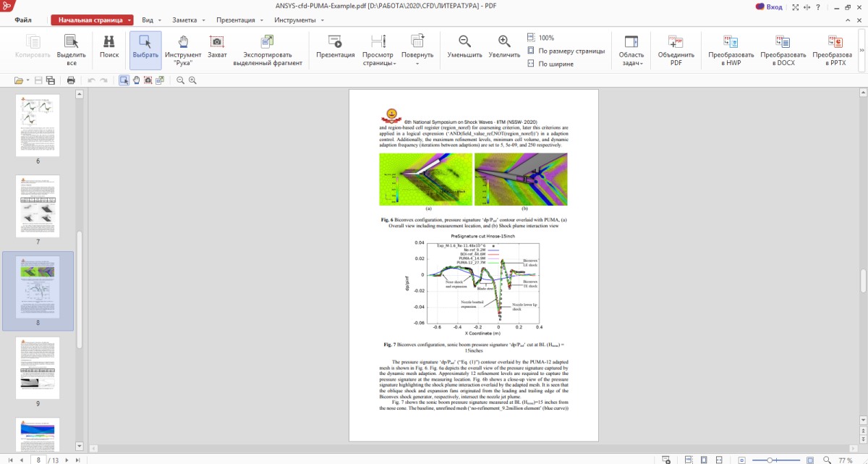This screenshot has width=868, height=464.
Task: Open the Файл menu
Action: [25, 20]
